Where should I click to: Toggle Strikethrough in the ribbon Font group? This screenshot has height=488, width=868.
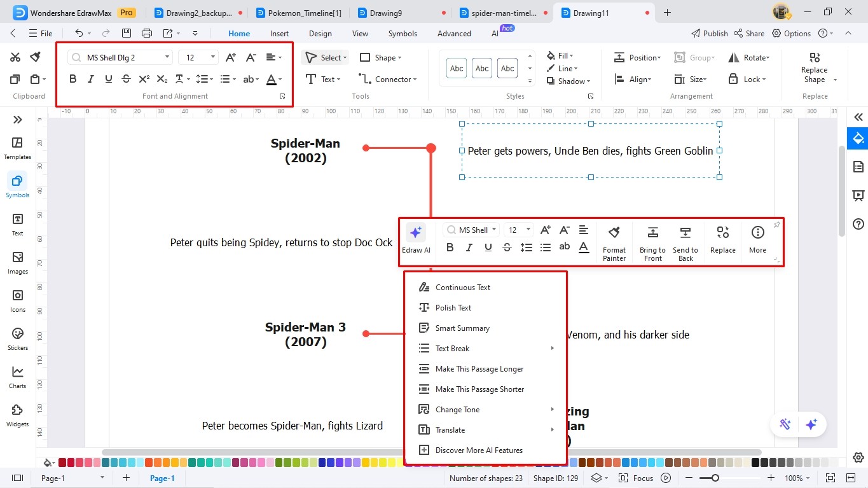[x=126, y=79]
